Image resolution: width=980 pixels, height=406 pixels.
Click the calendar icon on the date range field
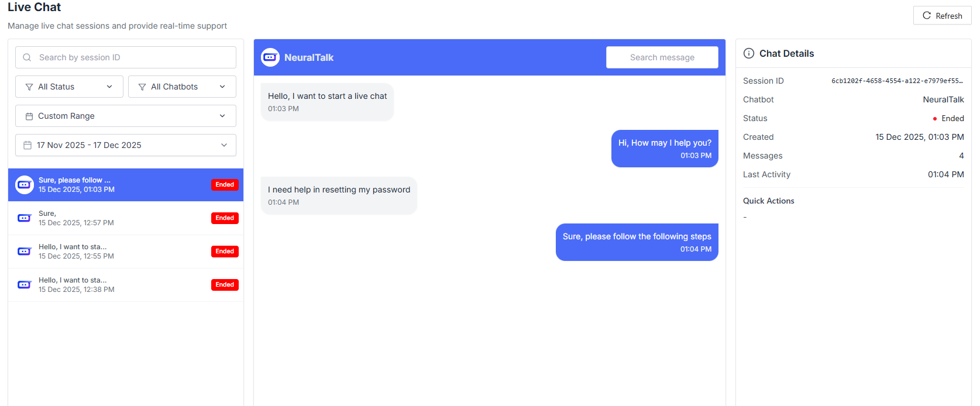point(28,145)
